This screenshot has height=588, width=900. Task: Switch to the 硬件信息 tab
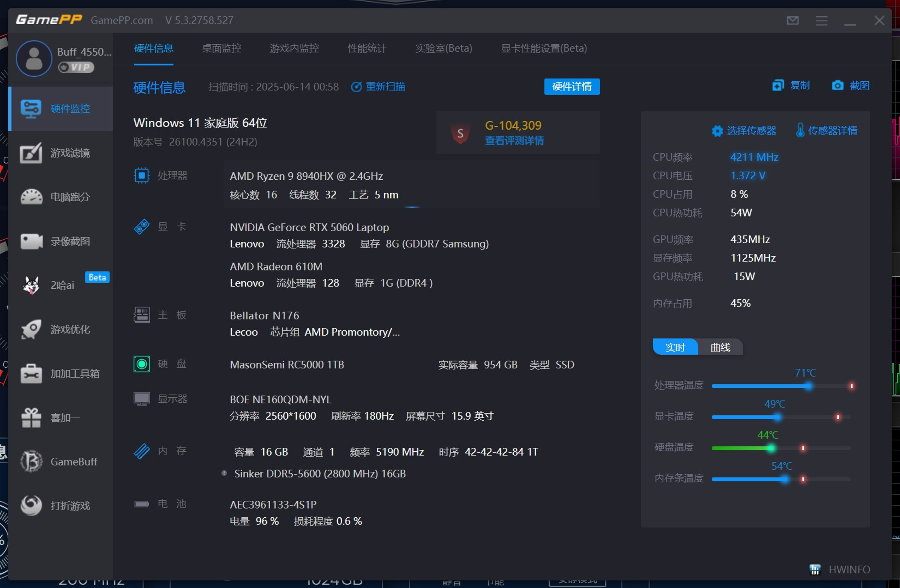pos(153,48)
